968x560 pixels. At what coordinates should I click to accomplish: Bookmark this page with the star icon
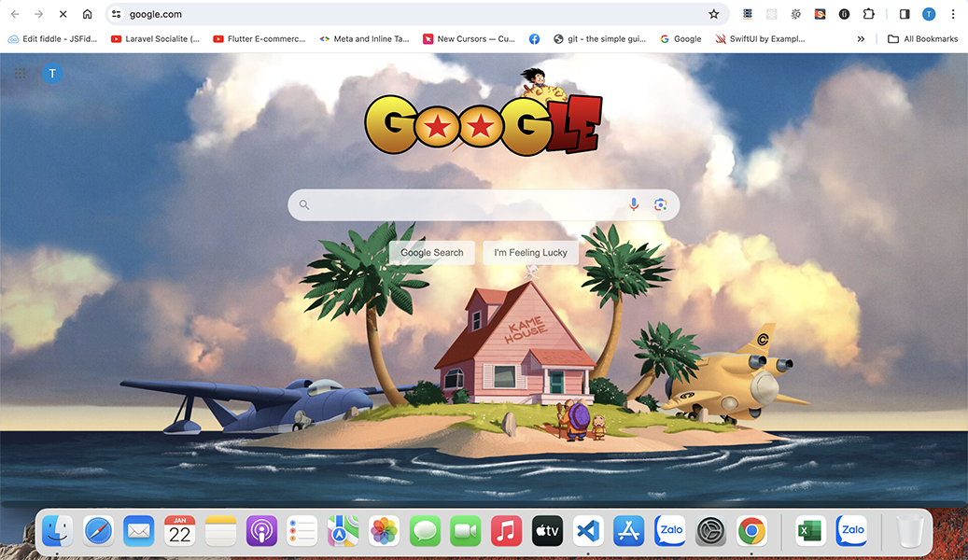point(714,14)
